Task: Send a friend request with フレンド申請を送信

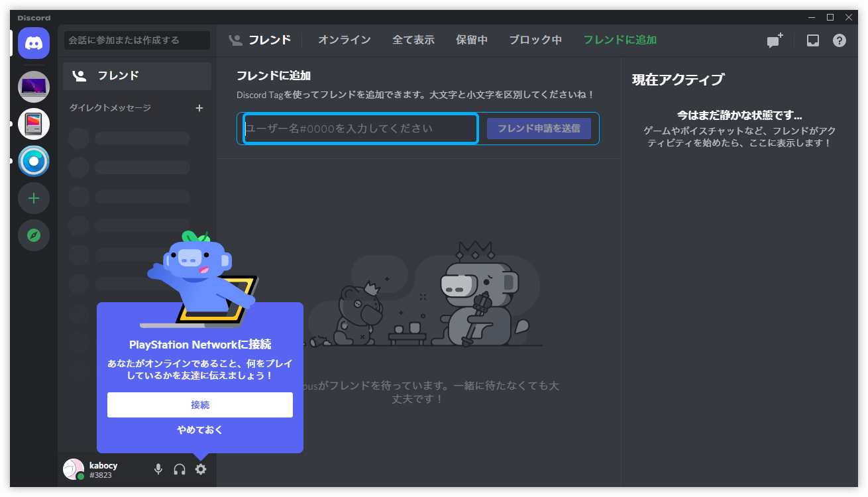Action: pos(539,129)
